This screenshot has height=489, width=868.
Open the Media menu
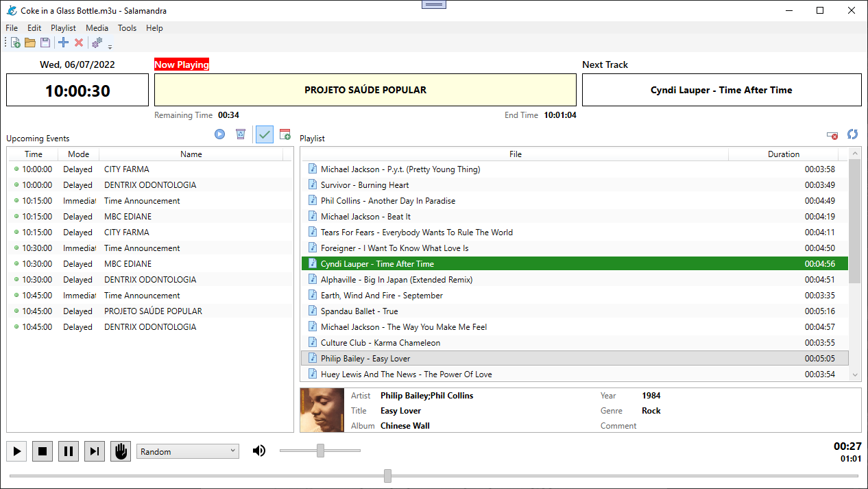point(97,28)
